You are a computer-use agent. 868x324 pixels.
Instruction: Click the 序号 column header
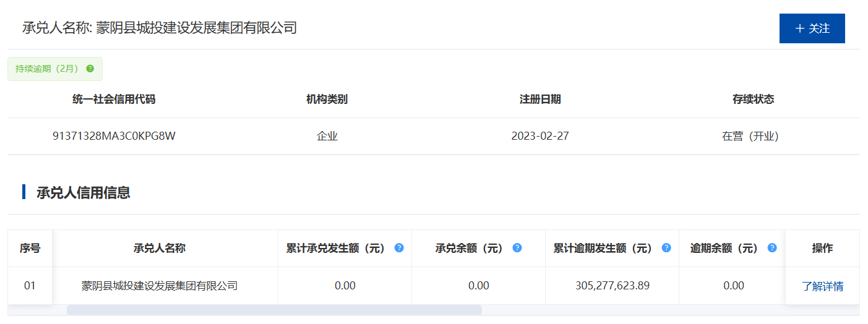tap(30, 249)
